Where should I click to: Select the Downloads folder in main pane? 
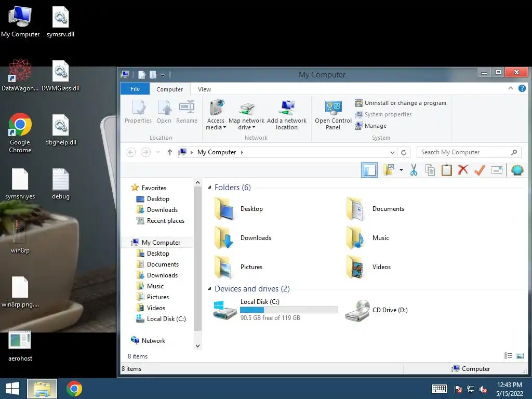tap(243, 238)
